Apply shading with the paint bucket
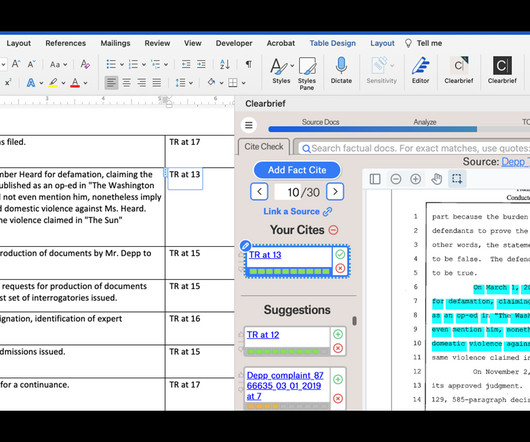530x442 pixels. (x=212, y=82)
